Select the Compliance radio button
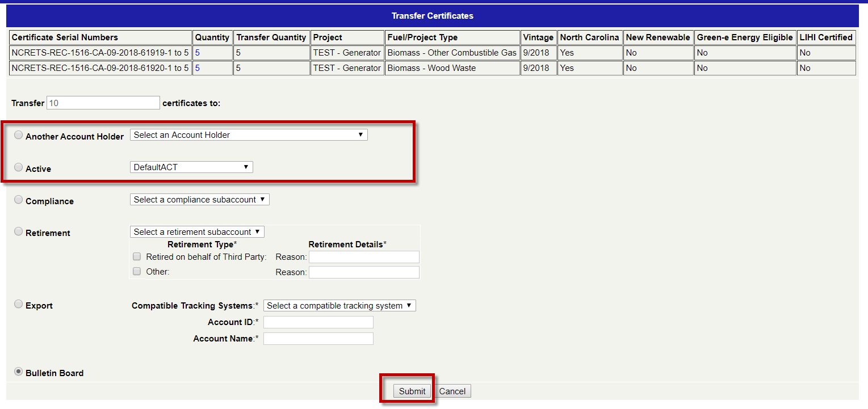Image resolution: width=868 pixels, height=409 pixels. point(19,200)
